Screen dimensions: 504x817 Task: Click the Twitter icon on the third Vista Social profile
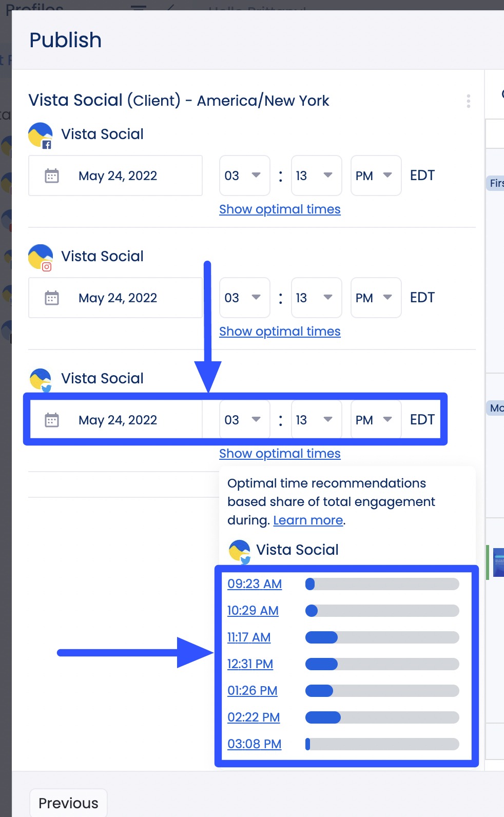(46, 390)
